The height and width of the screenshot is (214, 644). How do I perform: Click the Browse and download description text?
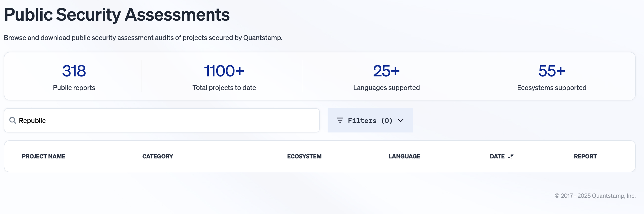143,38
